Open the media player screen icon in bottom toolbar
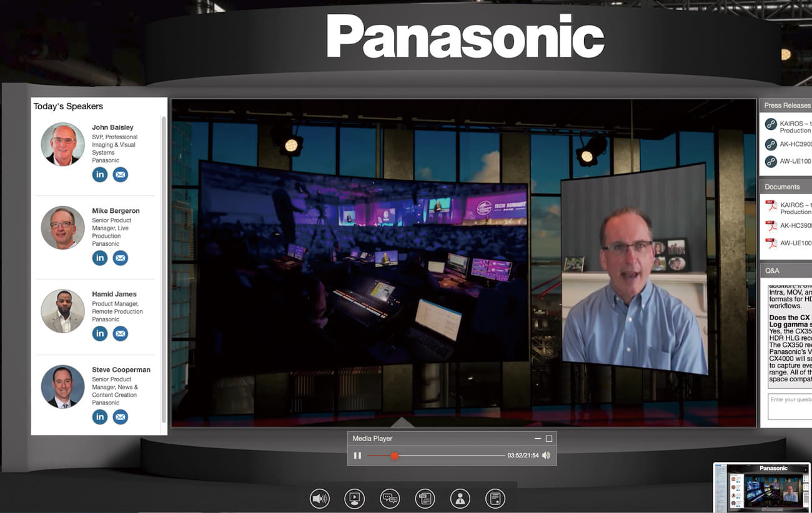 355,499
